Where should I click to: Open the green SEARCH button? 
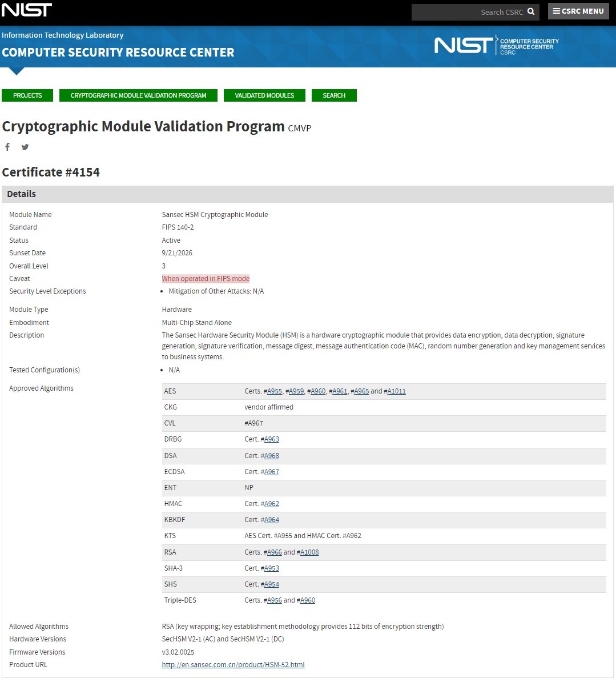click(334, 95)
